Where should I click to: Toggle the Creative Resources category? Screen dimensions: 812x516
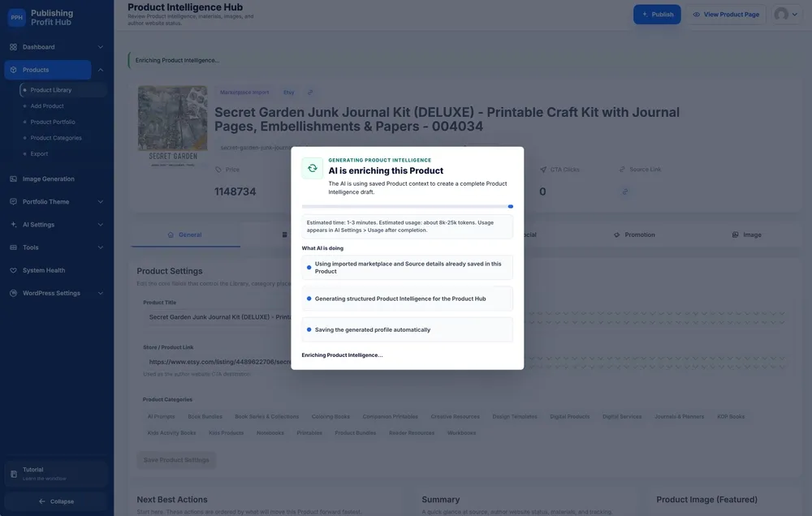tap(456, 417)
